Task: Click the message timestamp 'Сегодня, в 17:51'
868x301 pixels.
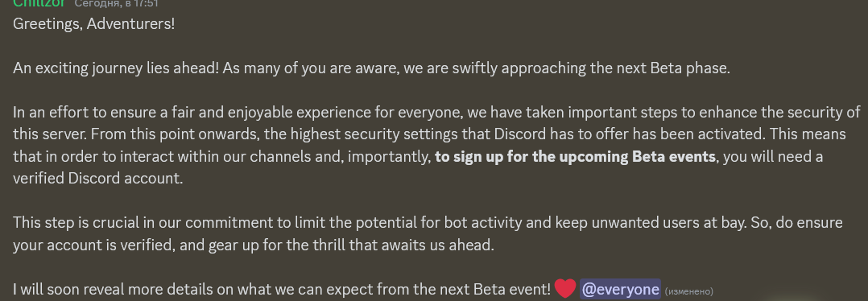Action: pos(116,3)
